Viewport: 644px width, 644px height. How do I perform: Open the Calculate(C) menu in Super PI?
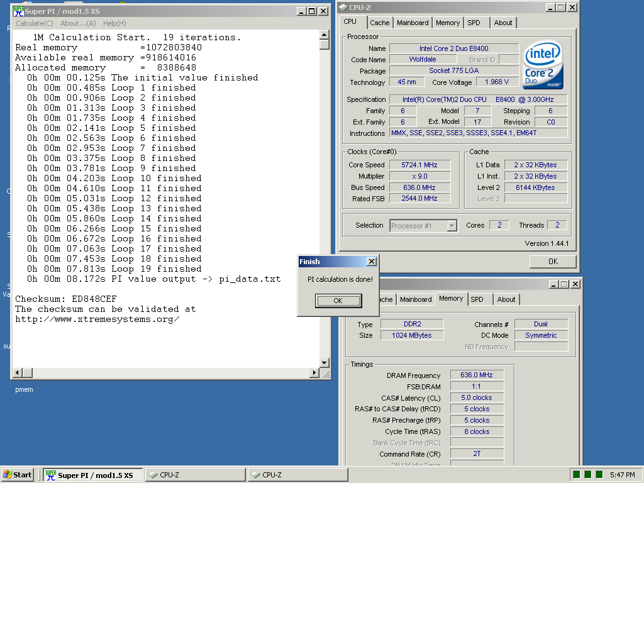[35, 23]
